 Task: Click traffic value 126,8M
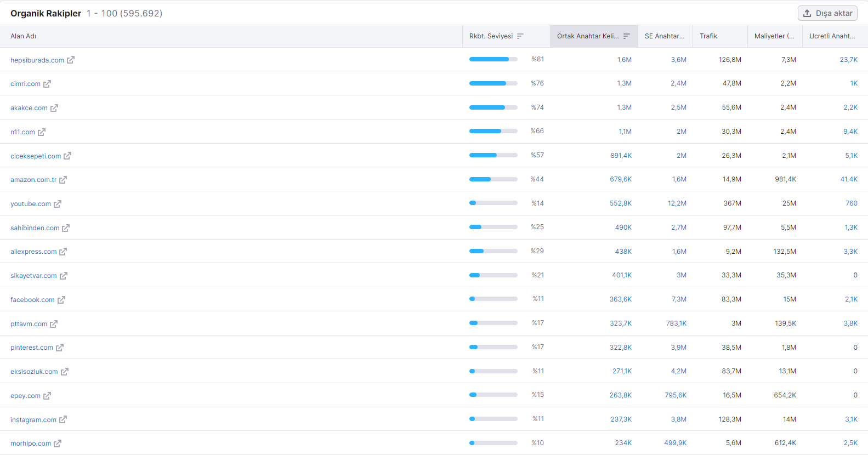(x=730, y=60)
